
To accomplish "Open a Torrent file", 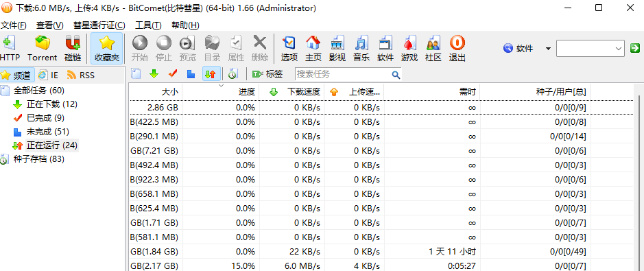I will [x=43, y=49].
